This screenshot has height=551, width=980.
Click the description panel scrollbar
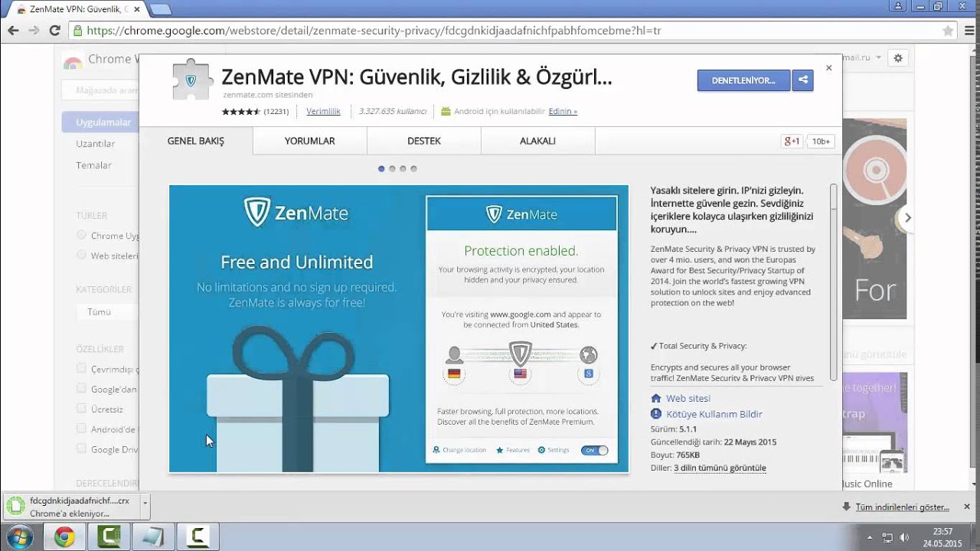click(x=833, y=283)
